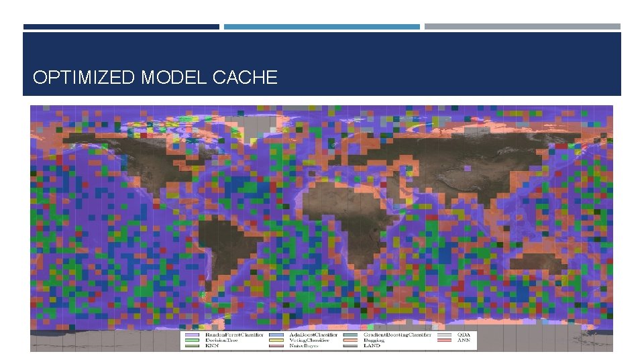Select the AdaBoostClassifier legend label
Viewport: 644px width, 362px height.
313,335
